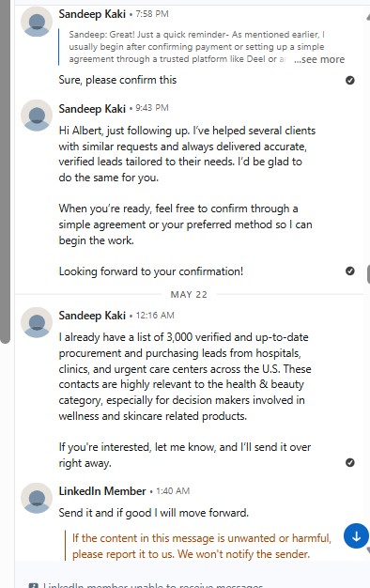Click the sent checkmark beside 'Sure, please confirm this'
Viewport: 370px width, 588px height.
click(x=350, y=80)
